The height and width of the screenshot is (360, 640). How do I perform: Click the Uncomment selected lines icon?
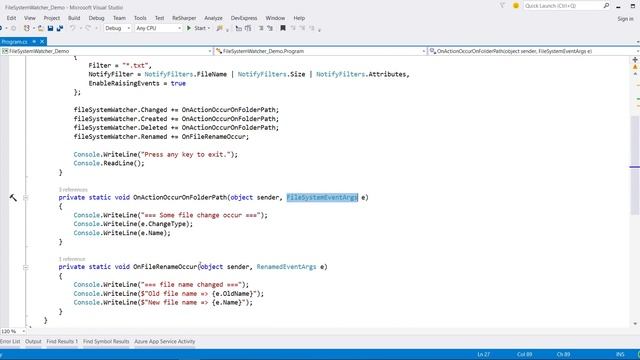pyautogui.click(x=270, y=28)
